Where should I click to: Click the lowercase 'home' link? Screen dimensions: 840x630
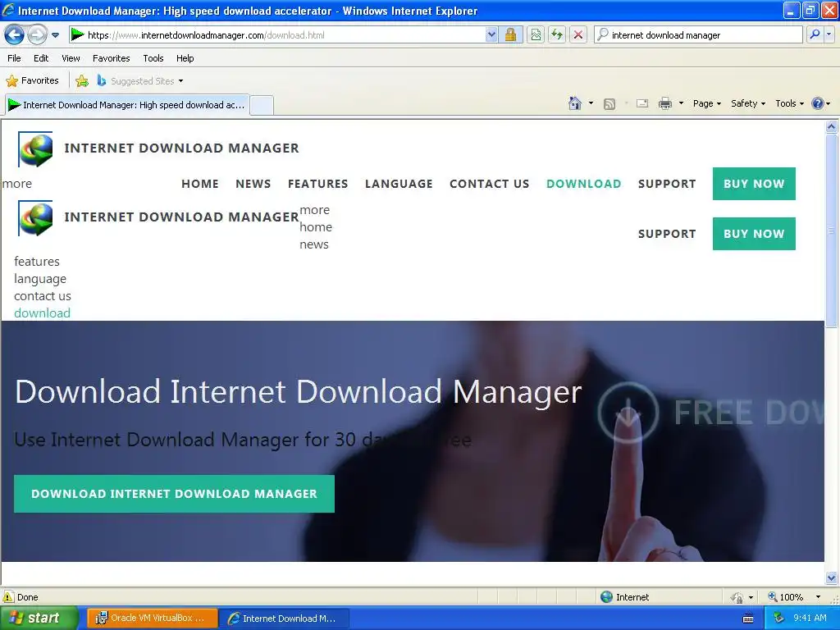(x=316, y=227)
